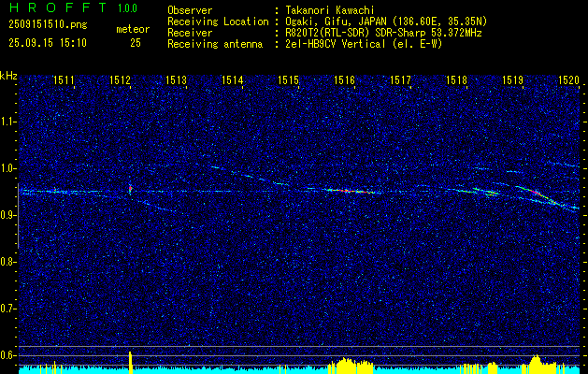588x374 pixels.
Task: Click the observer name Takanori Kawachi
Action: tap(330, 10)
